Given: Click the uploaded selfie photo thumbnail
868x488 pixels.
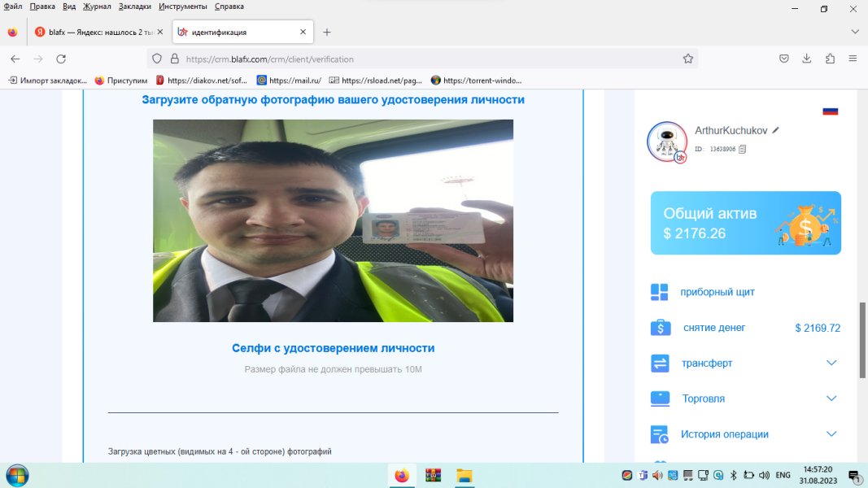Looking at the screenshot, I should coord(333,220).
